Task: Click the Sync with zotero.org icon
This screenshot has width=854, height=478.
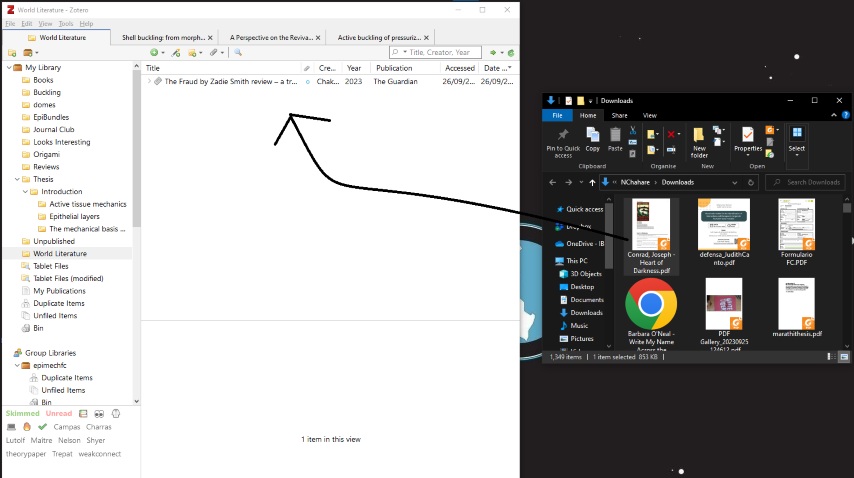Action: coord(510,52)
